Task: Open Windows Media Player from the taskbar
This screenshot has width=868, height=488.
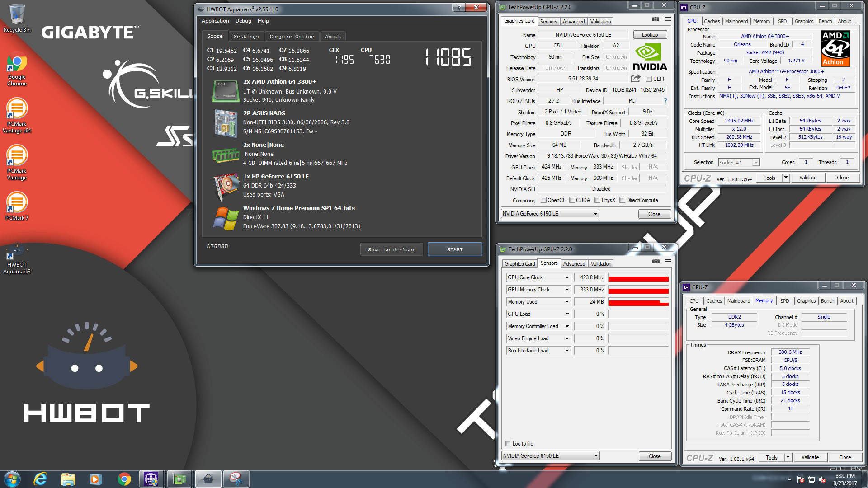Action: coord(96,479)
